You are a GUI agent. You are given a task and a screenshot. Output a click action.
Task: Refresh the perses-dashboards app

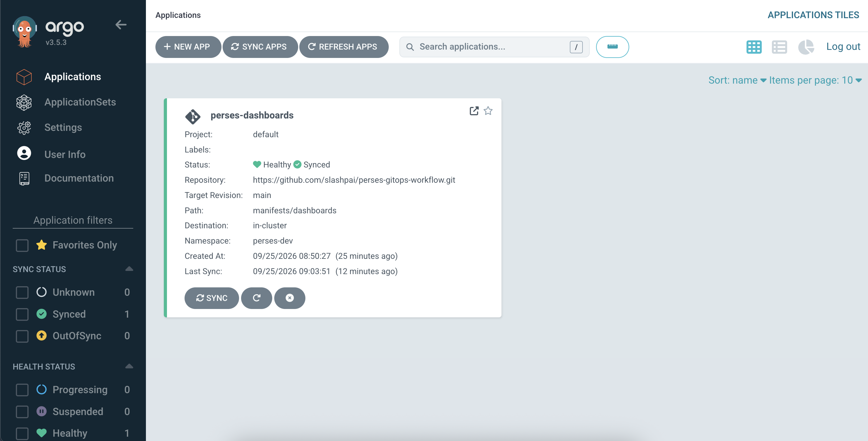tap(256, 298)
